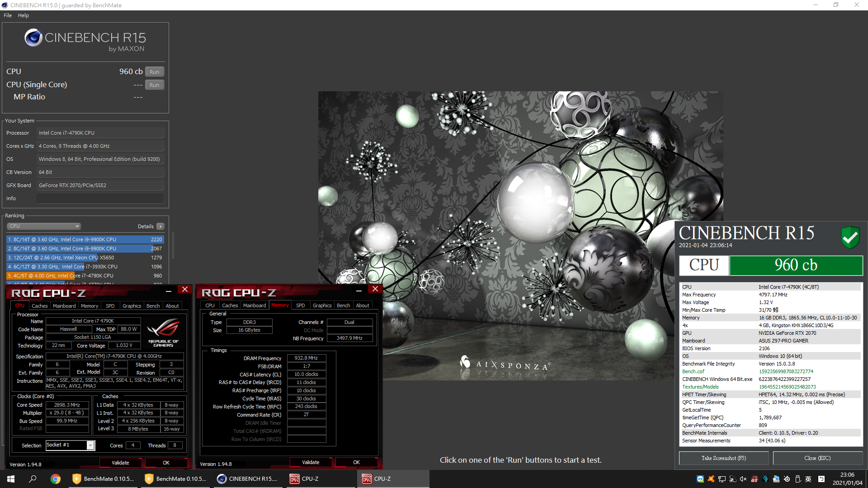Open the speaker device tray icon

pyautogui.click(x=732, y=479)
